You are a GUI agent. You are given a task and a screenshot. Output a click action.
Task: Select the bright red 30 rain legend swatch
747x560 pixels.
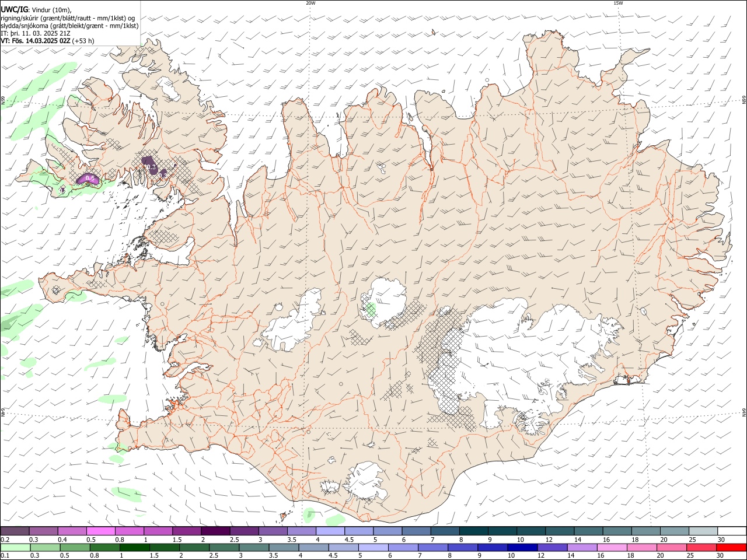click(x=732, y=548)
